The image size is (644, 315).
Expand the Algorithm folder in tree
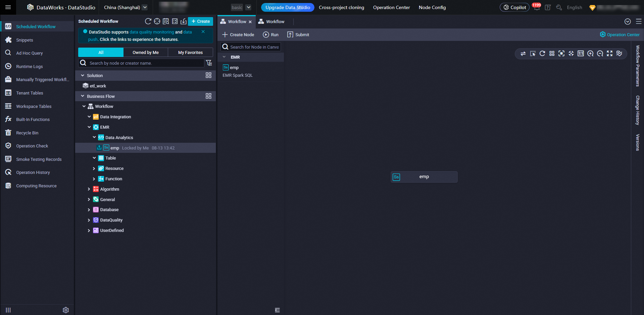[89, 189]
